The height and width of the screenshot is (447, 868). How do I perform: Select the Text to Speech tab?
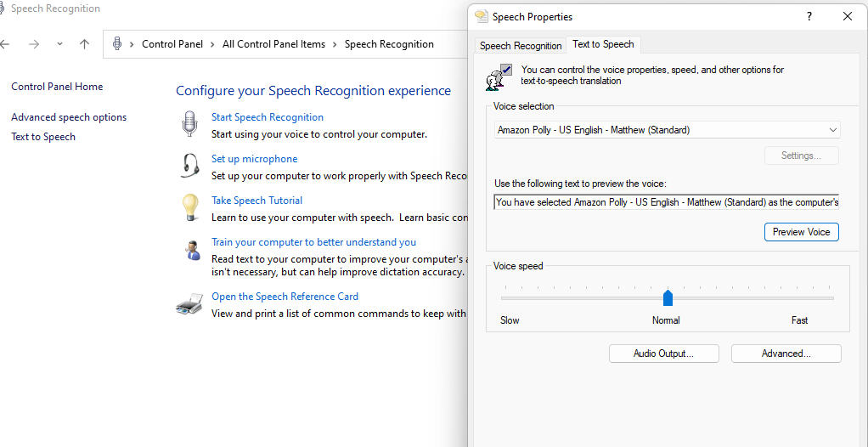(603, 44)
